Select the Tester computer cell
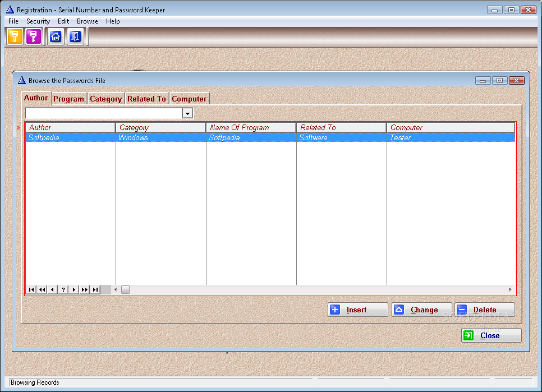 pyautogui.click(x=451, y=137)
